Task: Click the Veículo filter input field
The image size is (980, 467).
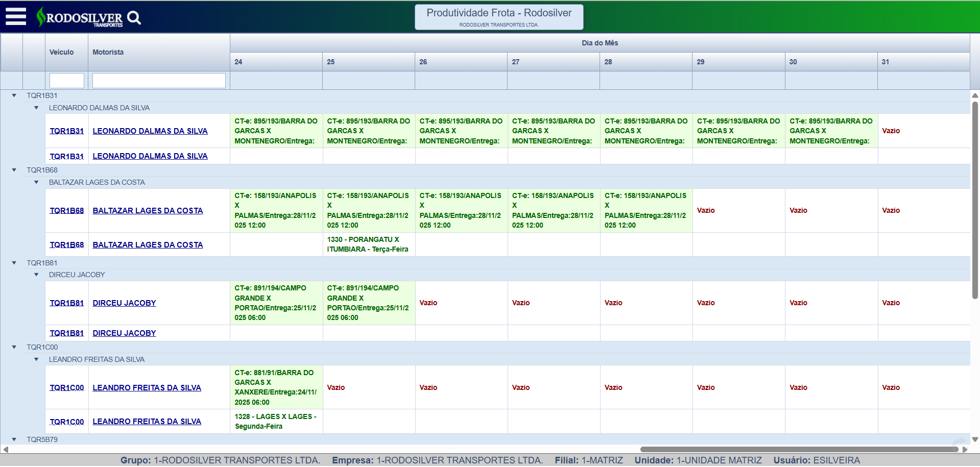Action: click(67, 81)
